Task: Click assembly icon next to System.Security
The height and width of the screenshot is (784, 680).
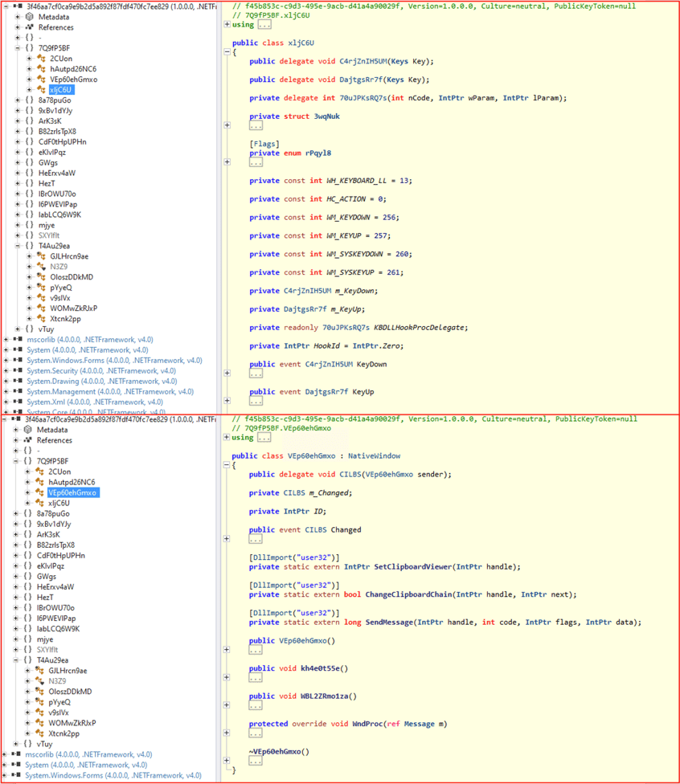Action: point(18,370)
